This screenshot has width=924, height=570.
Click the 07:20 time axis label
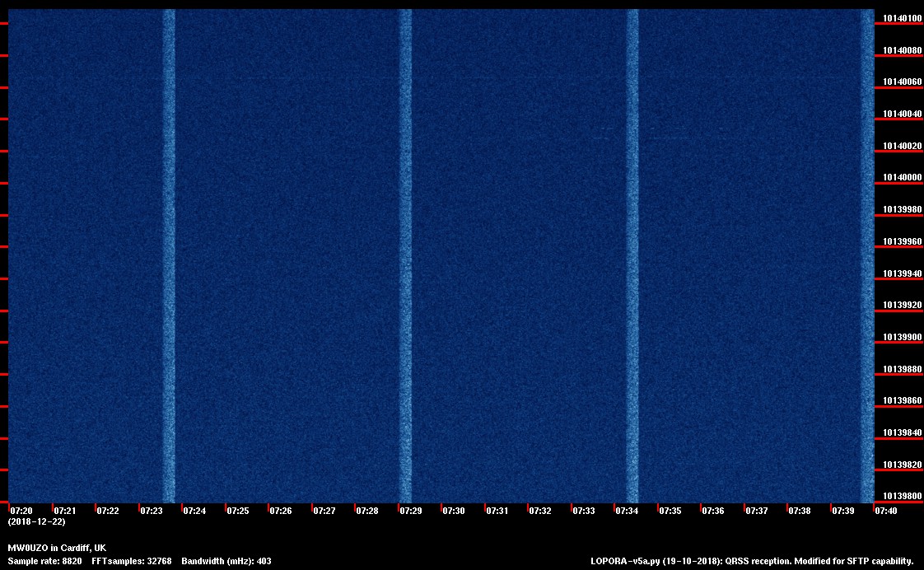pos(21,511)
